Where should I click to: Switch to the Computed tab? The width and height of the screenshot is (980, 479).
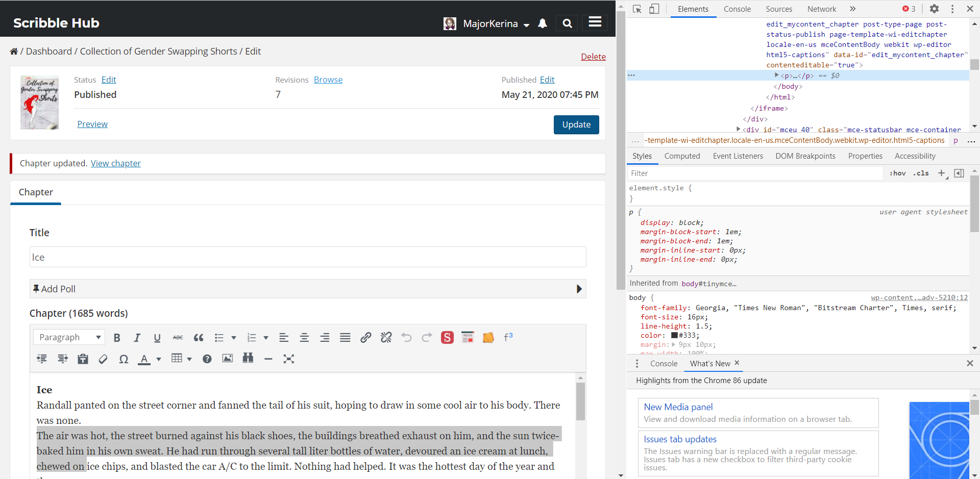[682, 156]
